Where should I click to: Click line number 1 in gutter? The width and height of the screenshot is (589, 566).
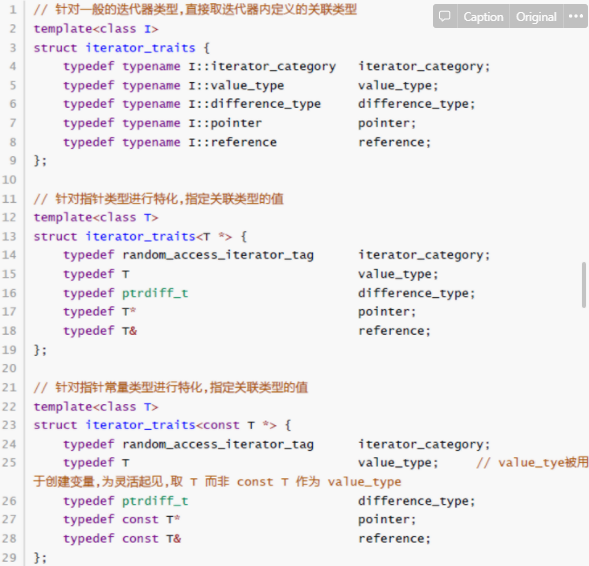pyautogui.click(x=13, y=9)
